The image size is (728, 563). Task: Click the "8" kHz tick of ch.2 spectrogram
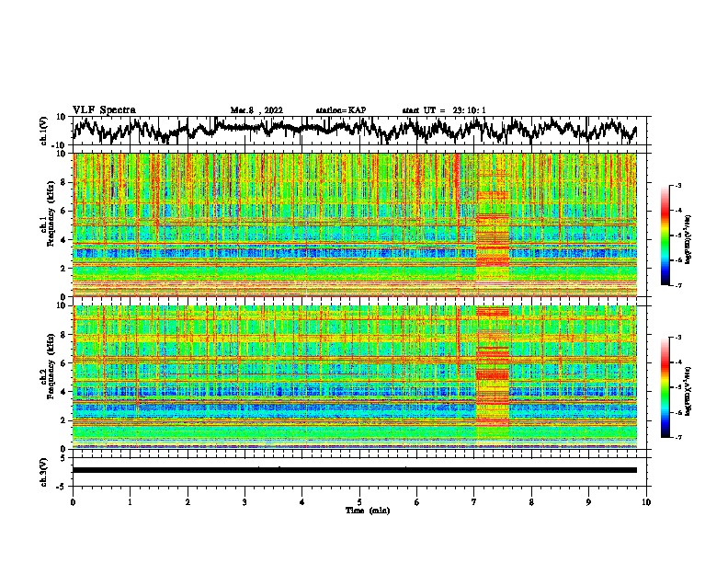(x=63, y=335)
